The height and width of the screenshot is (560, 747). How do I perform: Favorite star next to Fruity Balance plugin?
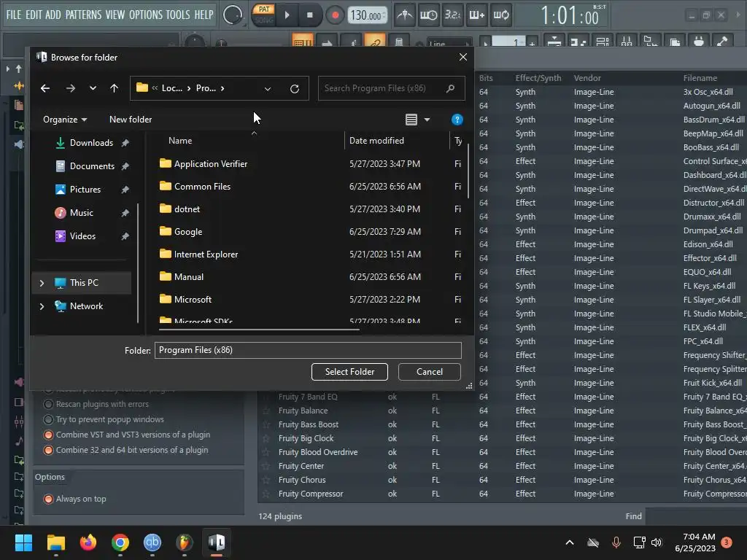tap(266, 411)
